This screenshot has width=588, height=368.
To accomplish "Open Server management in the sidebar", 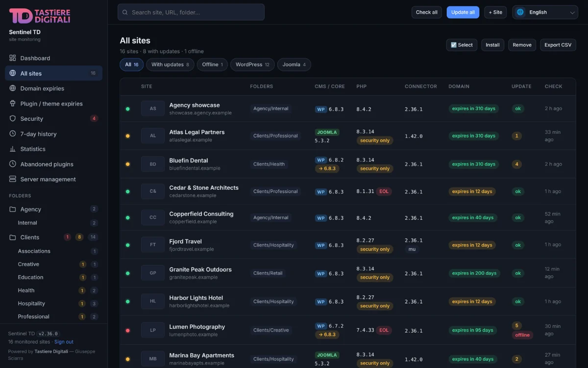I will coord(53,180).
